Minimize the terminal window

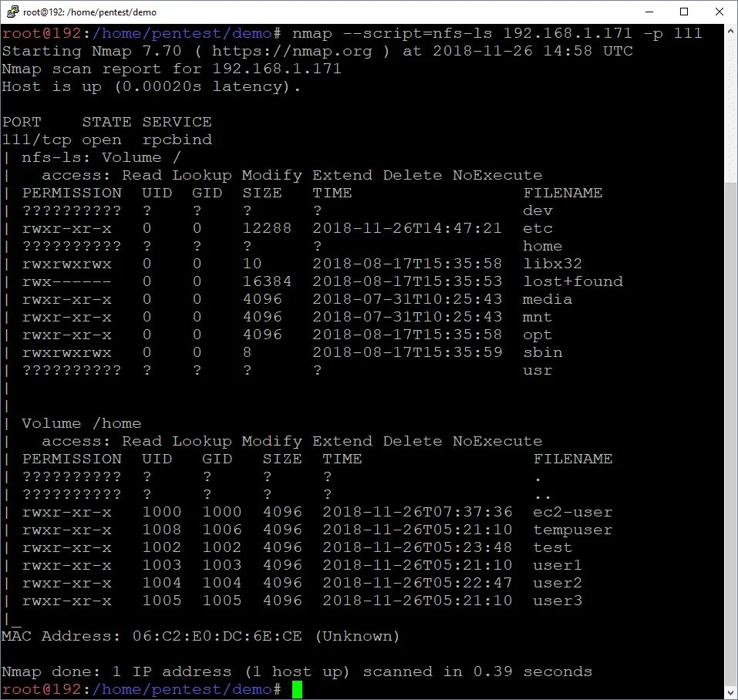point(649,12)
